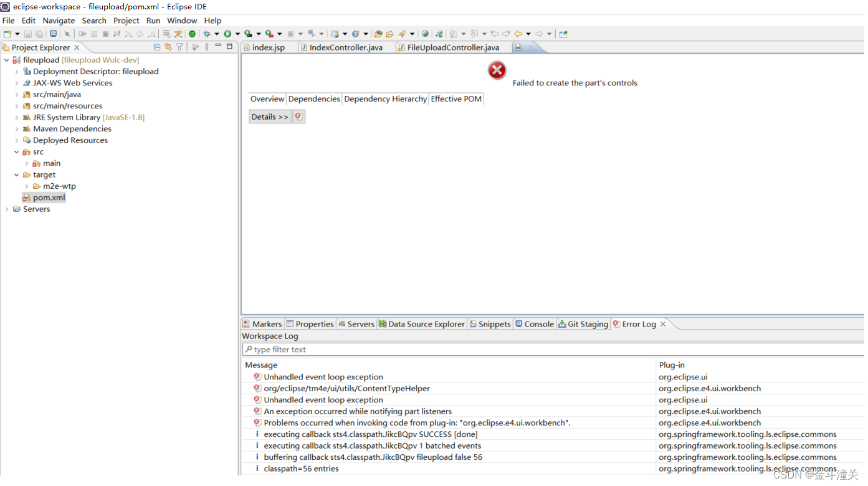Click the green Run button
Screen dimensions: 868x486
[x=227, y=34]
